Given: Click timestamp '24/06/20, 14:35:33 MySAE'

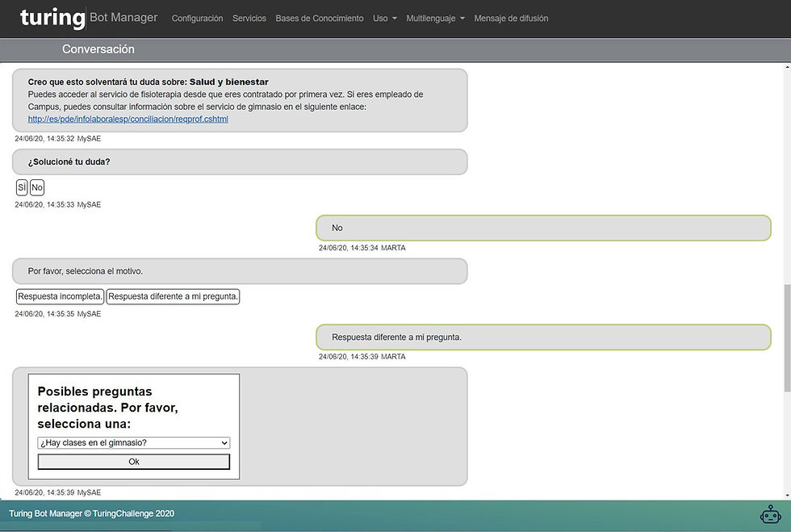Looking at the screenshot, I should point(58,204).
